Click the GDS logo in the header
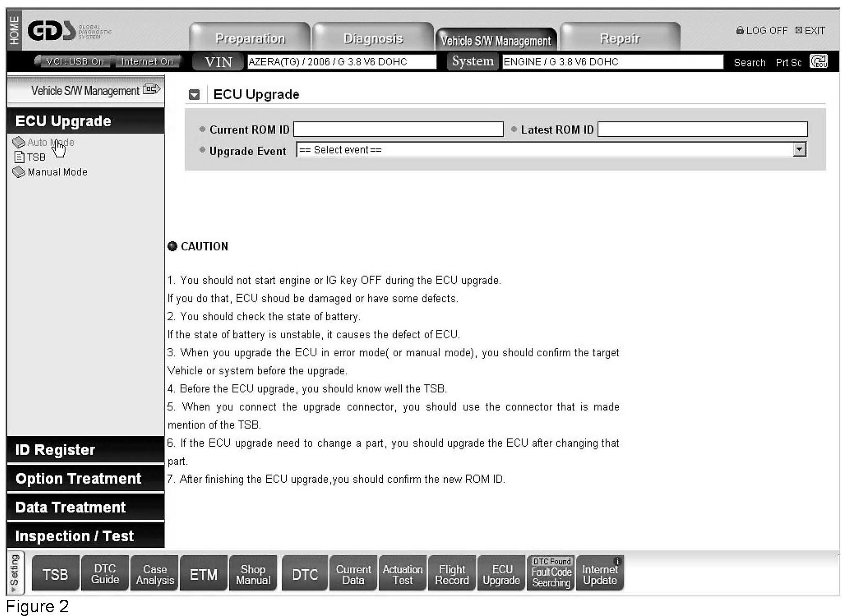The height and width of the screenshot is (616, 845). pyautogui.click(x=51, y=32)
